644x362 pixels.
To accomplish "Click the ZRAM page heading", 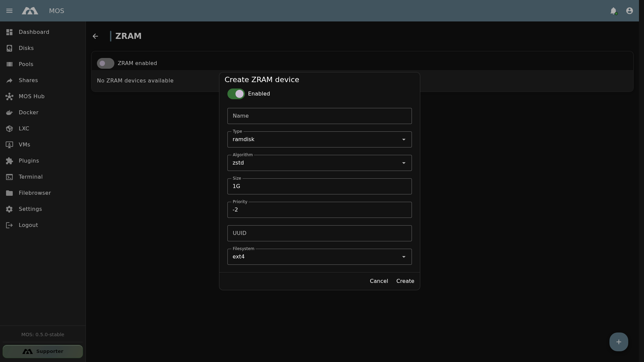I will tap(128, 36).
